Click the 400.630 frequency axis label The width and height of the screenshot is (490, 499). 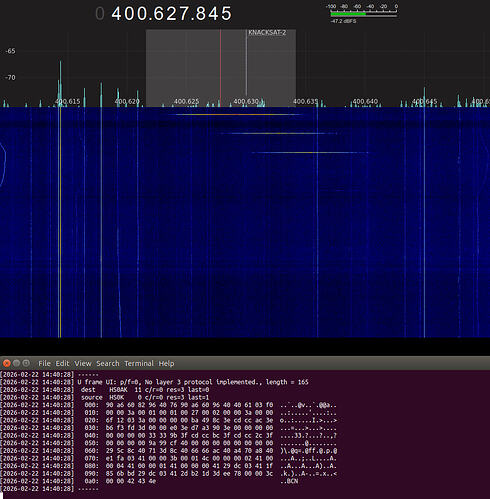tap(246, 101)
